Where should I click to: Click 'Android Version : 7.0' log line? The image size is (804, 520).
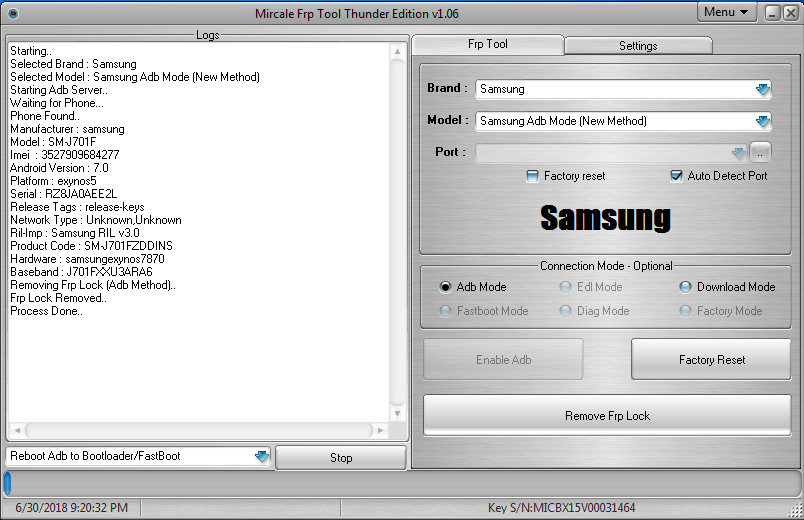[59, 168]
